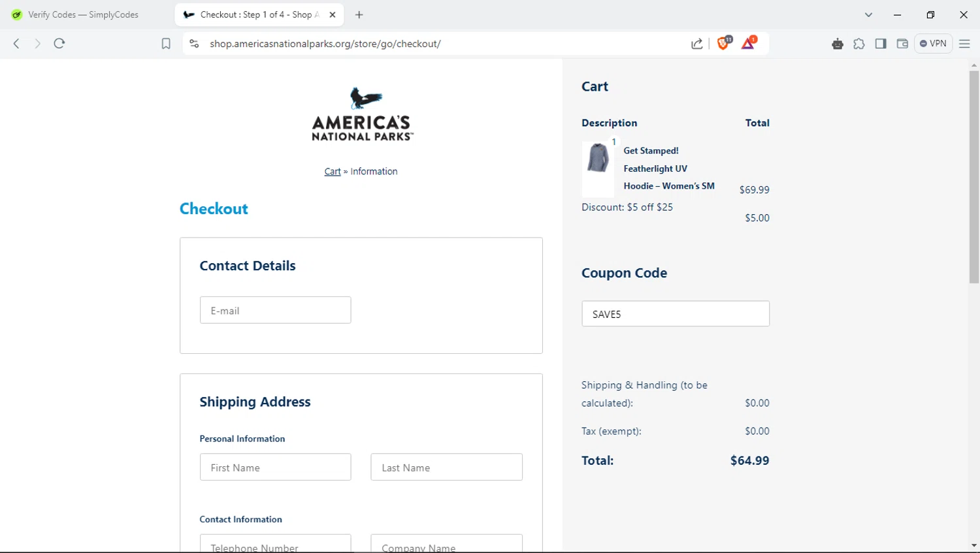Click the $69.99 item price

[x=754, y=190]
